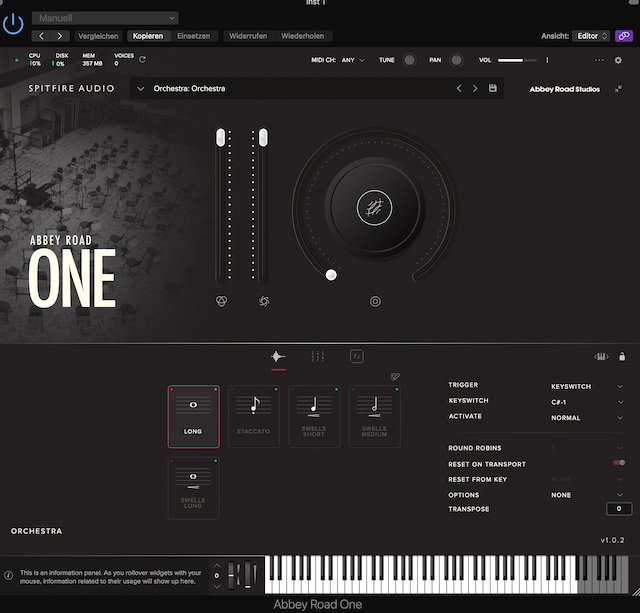Click the Wiederholen button
Viewport: 640px width, 613px height.
point(302,36)
